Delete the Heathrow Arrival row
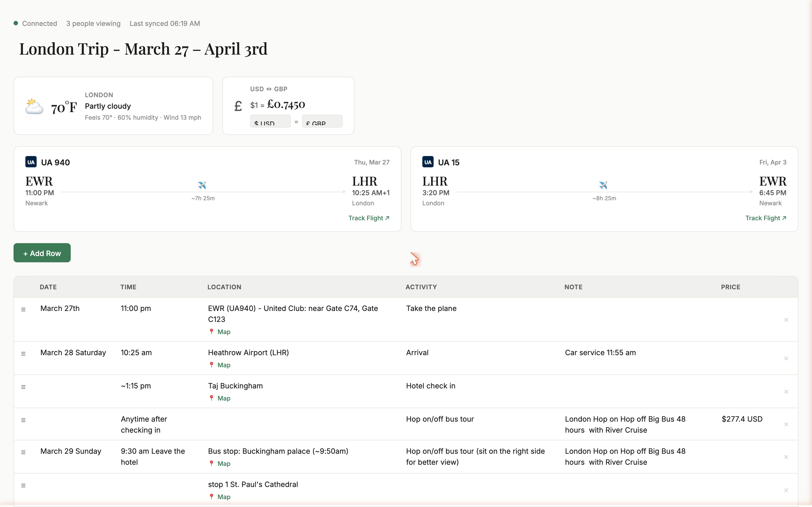Image resolution: width=812 pixels, height=507 pixels. [786, 358]
